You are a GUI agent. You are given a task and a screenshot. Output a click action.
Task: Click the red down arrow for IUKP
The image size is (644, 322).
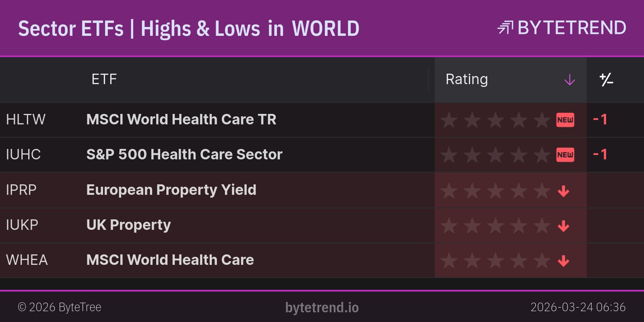click(x=563, y=226)
